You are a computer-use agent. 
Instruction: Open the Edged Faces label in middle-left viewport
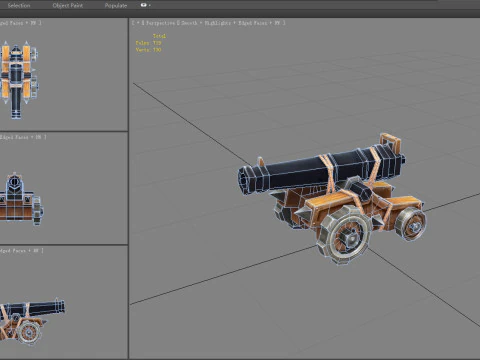(15, 137)
